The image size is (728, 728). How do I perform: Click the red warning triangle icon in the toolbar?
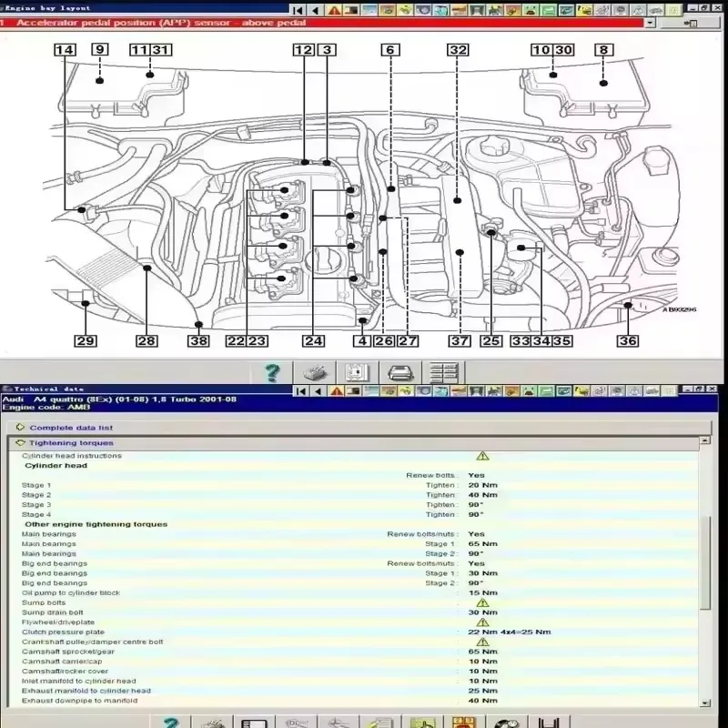(x=335, y=393)
